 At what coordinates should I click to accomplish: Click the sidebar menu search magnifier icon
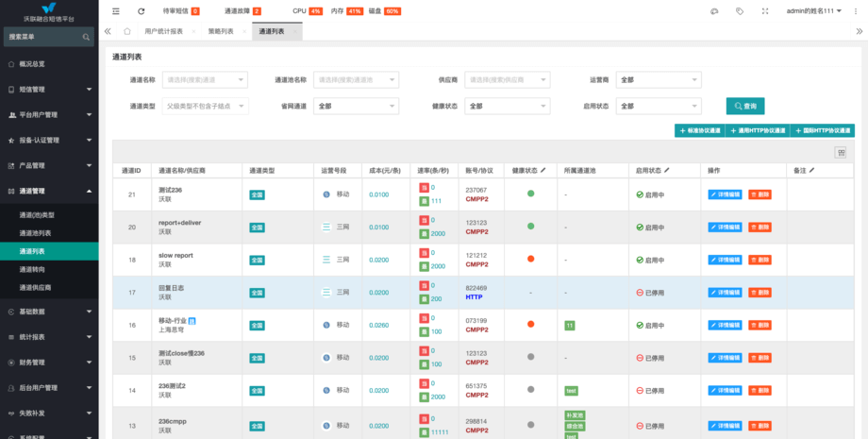point(86,37)
